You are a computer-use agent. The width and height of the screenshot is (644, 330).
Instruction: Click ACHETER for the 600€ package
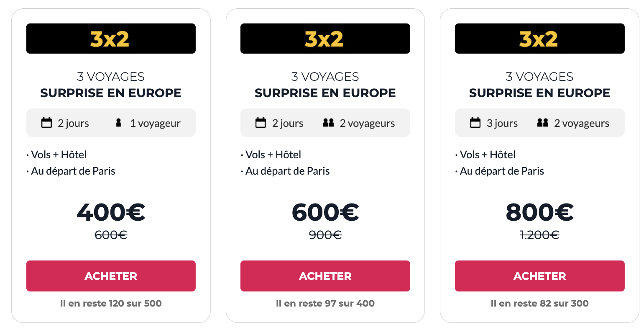[x=325, y=276]
